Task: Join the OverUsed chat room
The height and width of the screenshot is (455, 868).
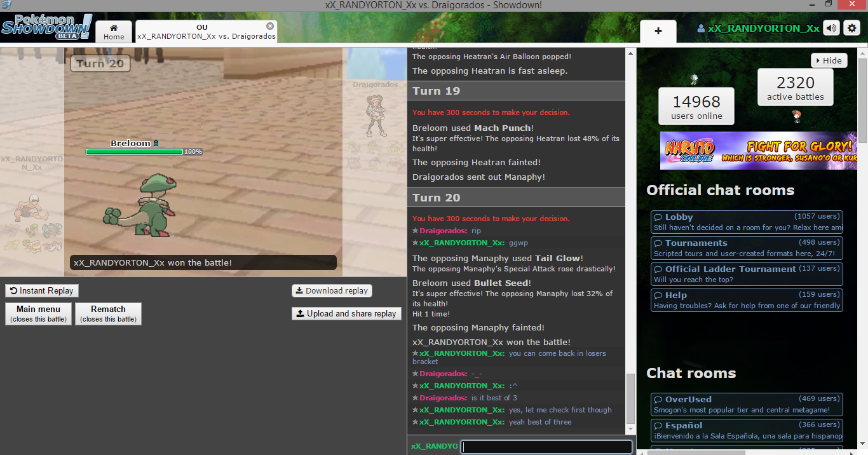Action: pos(747,405)
